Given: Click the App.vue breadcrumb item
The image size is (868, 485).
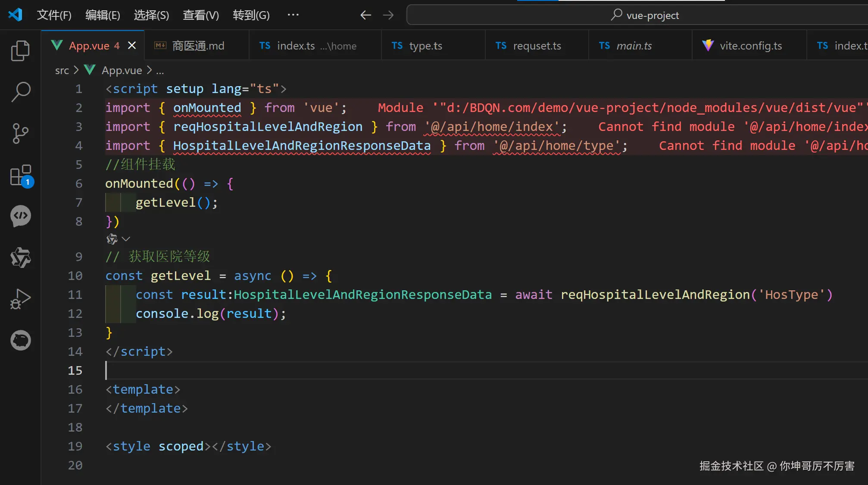Looking at the screenshot, I should click(122, 70).
